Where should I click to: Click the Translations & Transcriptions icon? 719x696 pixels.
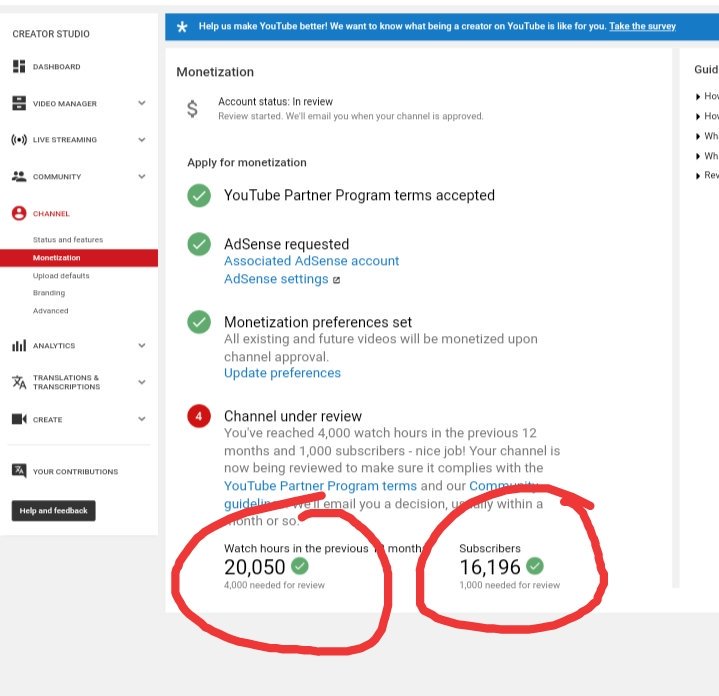tap(19, 382)
